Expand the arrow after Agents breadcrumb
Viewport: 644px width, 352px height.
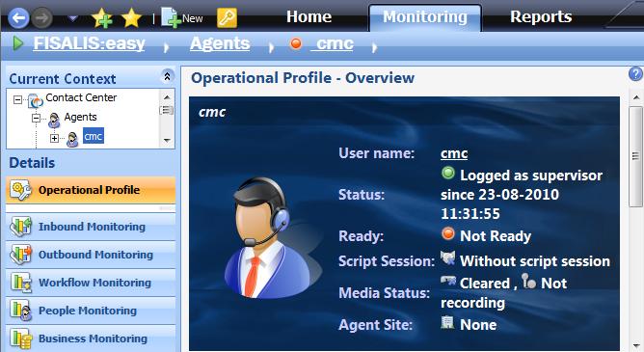tap(271, 47)
